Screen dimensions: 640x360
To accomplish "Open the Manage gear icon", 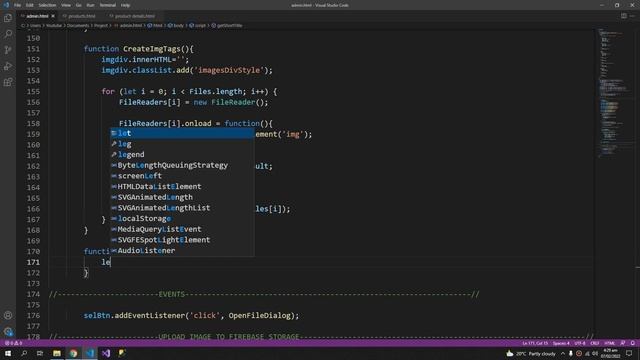I will coord(8,331).
